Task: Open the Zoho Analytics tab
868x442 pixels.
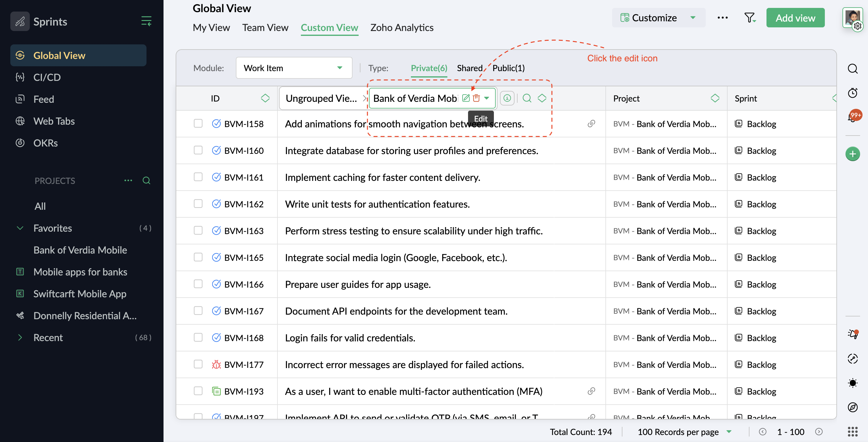Action: click(x=402, y=27)
